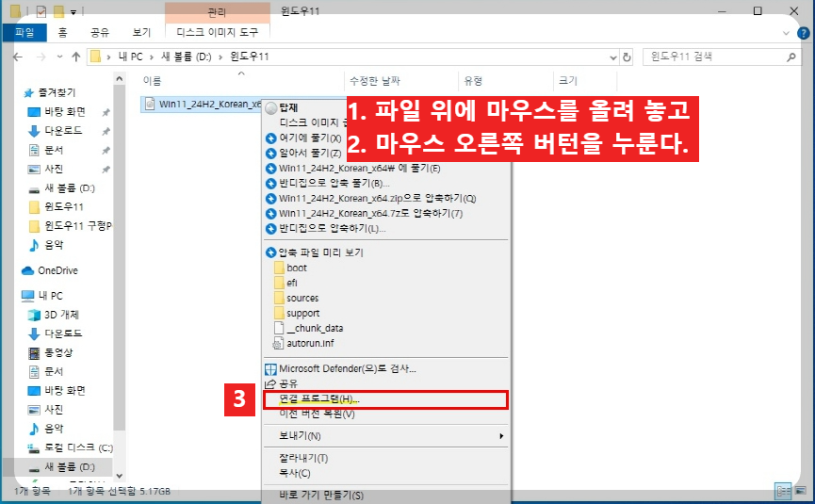815x504 pixels.
Task: Sort by the 크기 column header
Action: (x=567, y=80)
